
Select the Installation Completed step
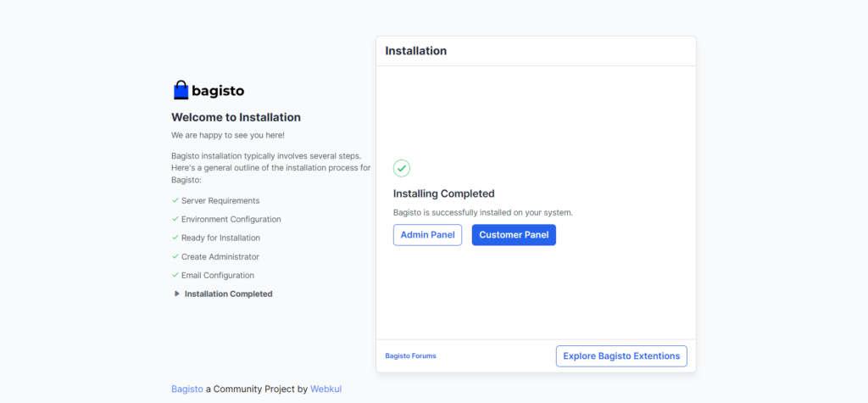[x=228, y=294]
